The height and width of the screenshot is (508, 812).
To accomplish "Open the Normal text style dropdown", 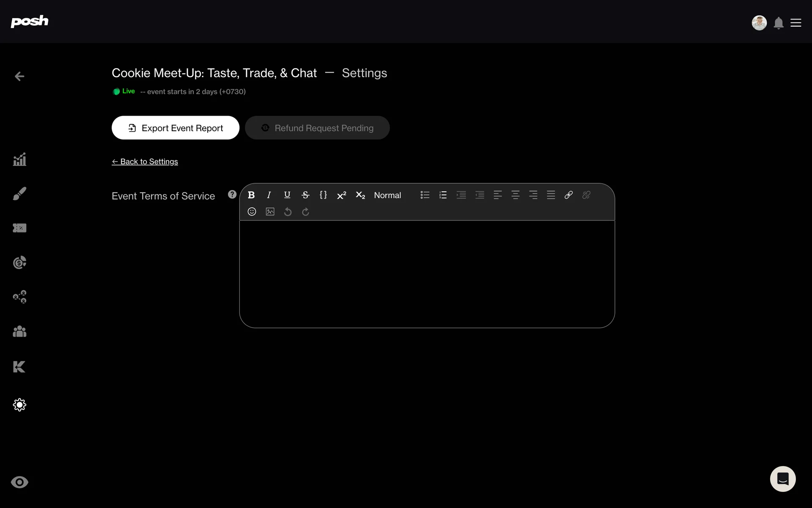I will 387,195.
